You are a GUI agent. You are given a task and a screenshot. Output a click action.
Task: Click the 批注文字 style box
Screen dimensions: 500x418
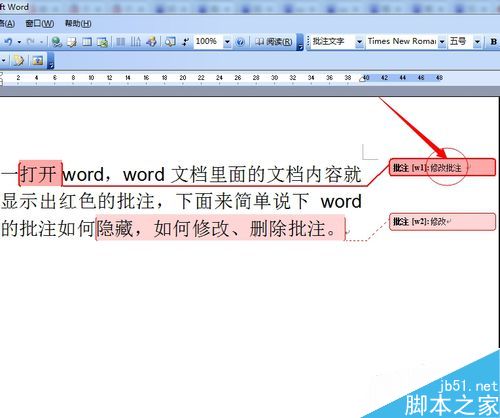[x=332, y=42]
